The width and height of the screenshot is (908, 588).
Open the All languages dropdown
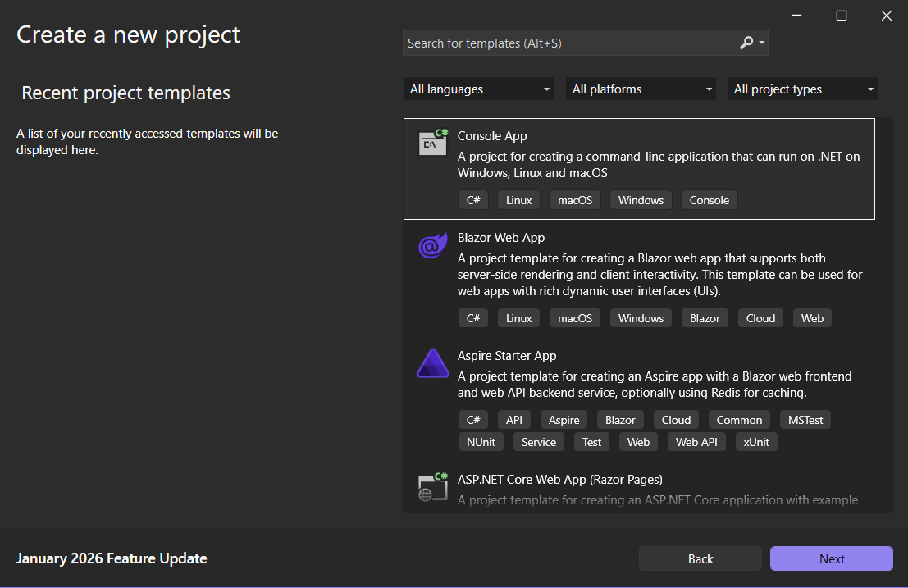(478, 89)
